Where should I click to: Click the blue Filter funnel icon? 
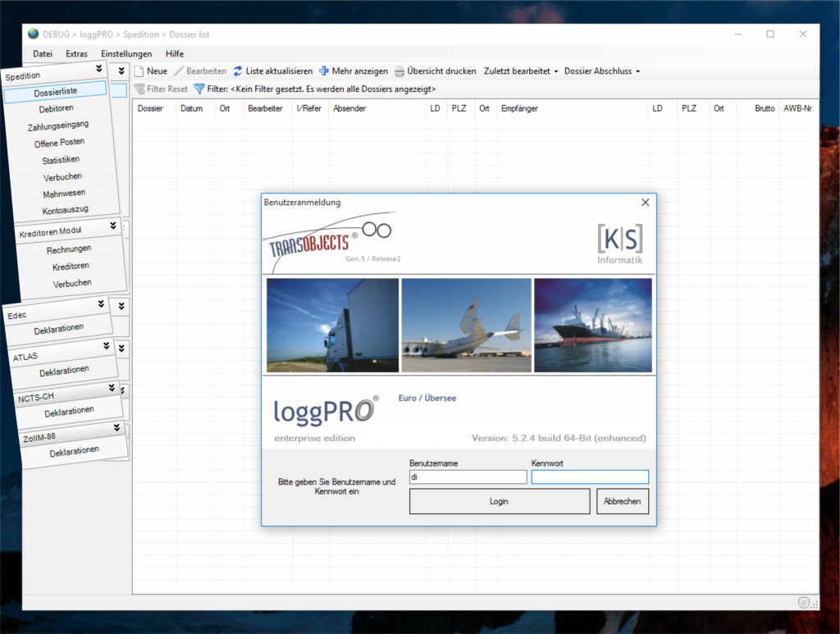pyautogui.click(x=199, y=89)
